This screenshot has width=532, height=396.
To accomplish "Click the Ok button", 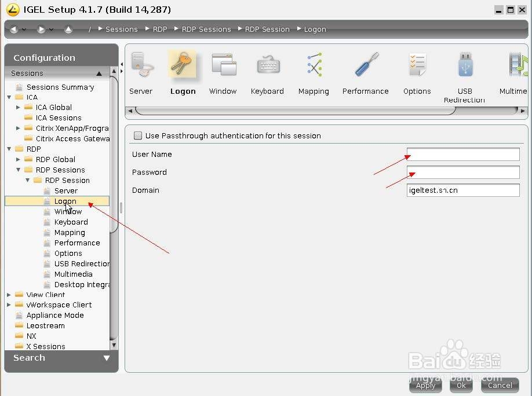I will 461,385.
